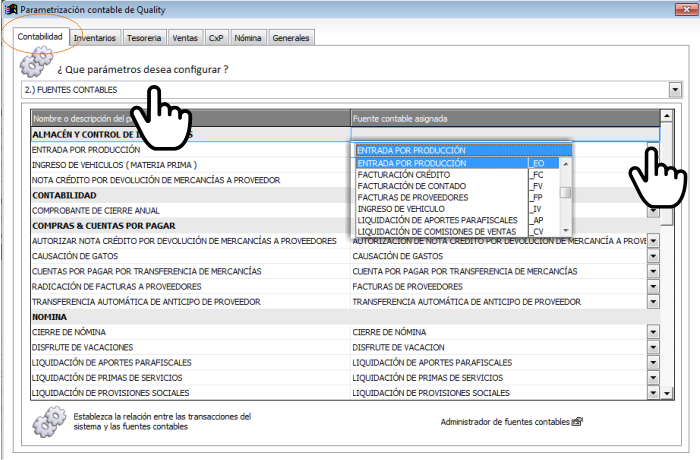This screenshot has width=700, height=460.
Task: Open the dropdown for FACTURAS DE PROVEEDORES row
Action: 653,287
